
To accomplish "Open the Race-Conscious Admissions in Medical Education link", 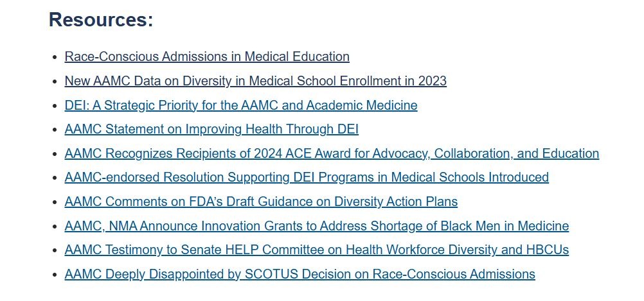I will pos(207,56).
